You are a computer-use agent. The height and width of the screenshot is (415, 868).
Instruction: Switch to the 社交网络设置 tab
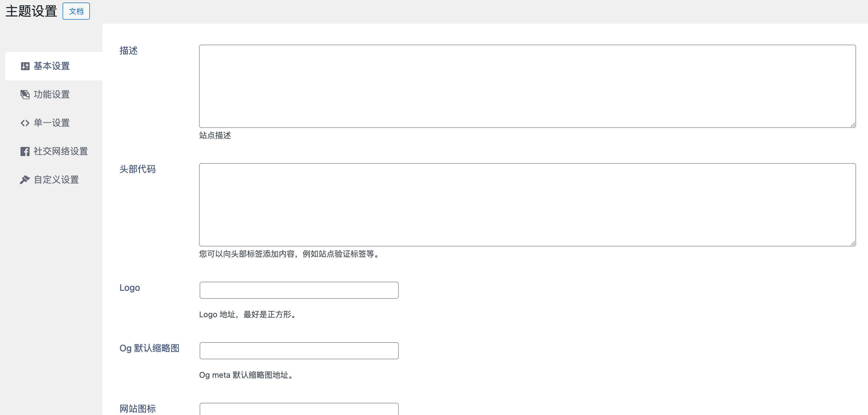(60, 151)
